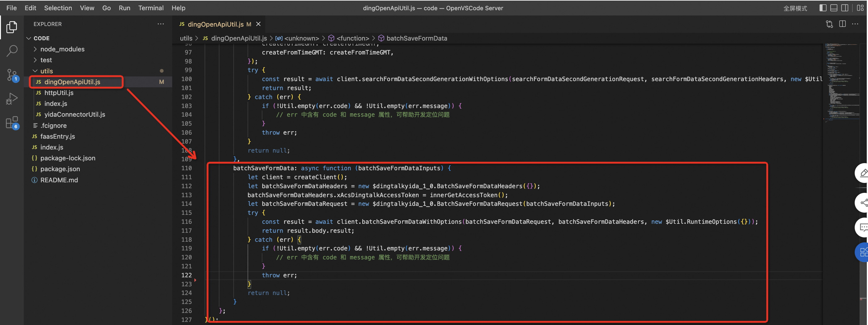The width and height of the screenshot is (868, 325).
Task: Open the Extensions view
Action: [x=12, y=123]
